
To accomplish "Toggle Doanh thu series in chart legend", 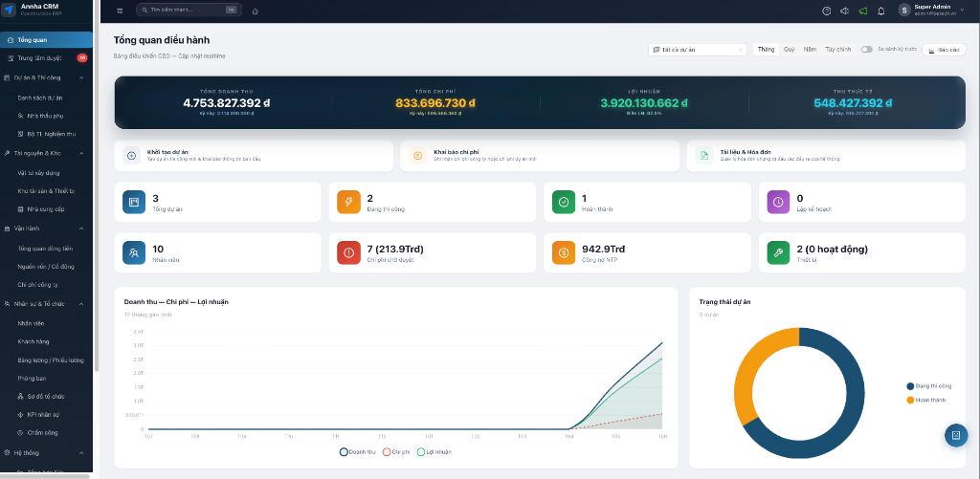I will [357, 451].
